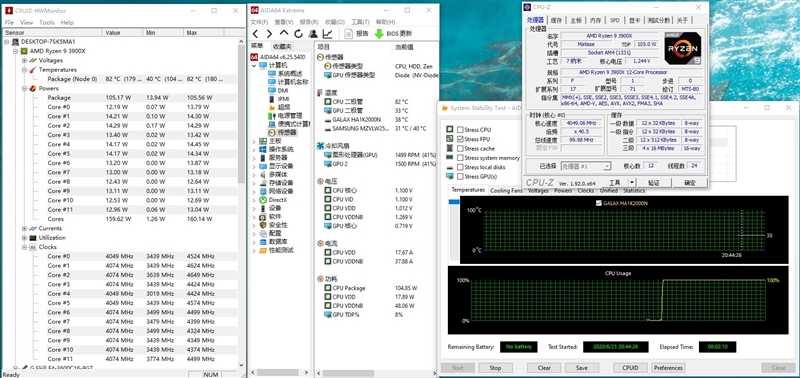The image size is (800, 378).
Task: Click the Ryzen 9 logo in CPU-Z
Action: [x=683, y=48]
